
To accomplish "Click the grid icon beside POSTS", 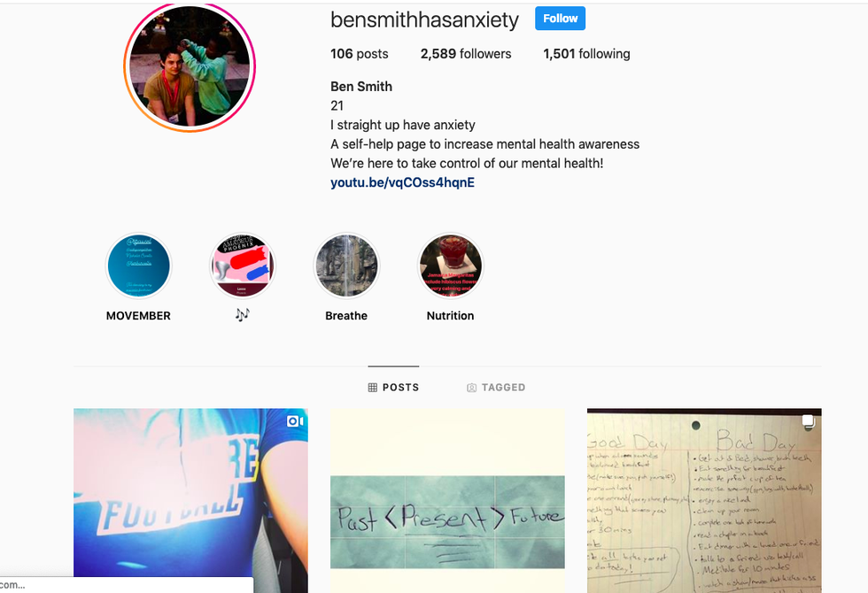I will tap(373, 388).
